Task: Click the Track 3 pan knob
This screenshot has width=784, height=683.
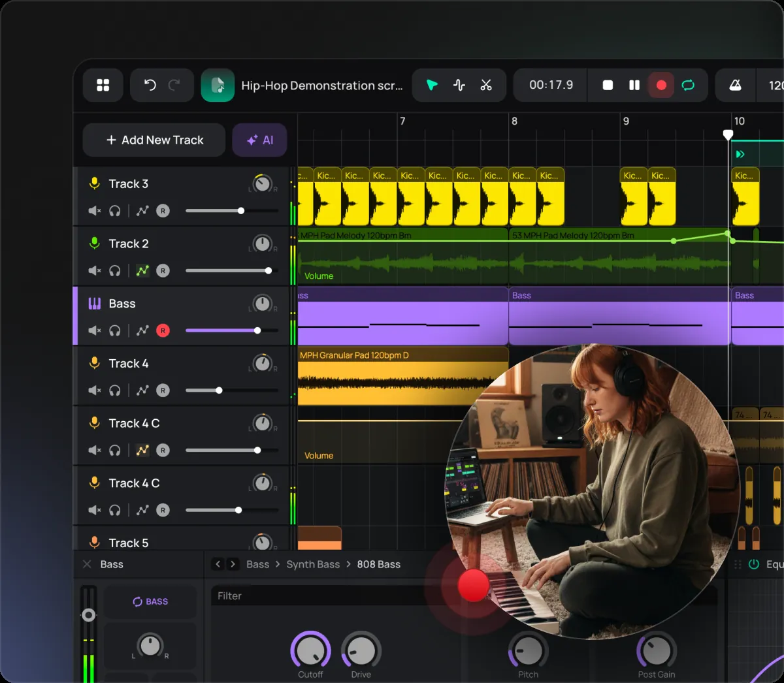Action: (262, 183)
